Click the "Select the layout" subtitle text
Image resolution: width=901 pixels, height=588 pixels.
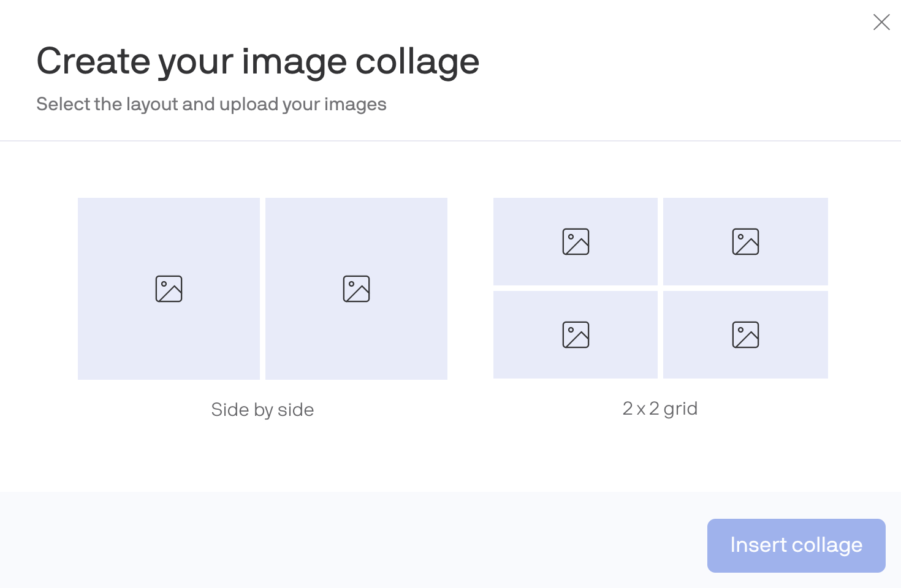(211, 104)
